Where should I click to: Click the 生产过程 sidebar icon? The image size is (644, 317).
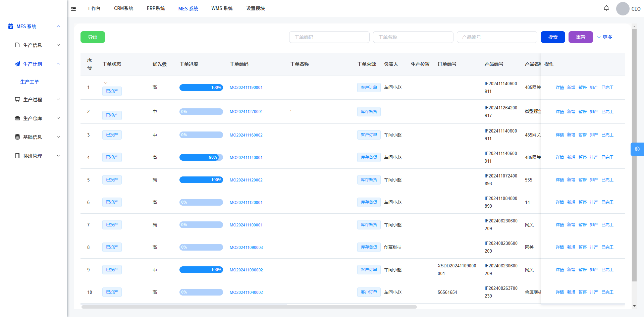point(17,99)
